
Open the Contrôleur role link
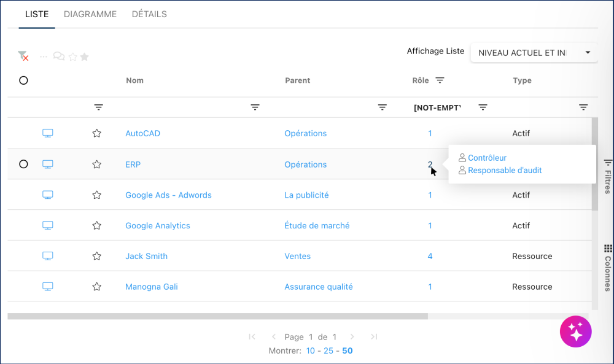(487, 158)
